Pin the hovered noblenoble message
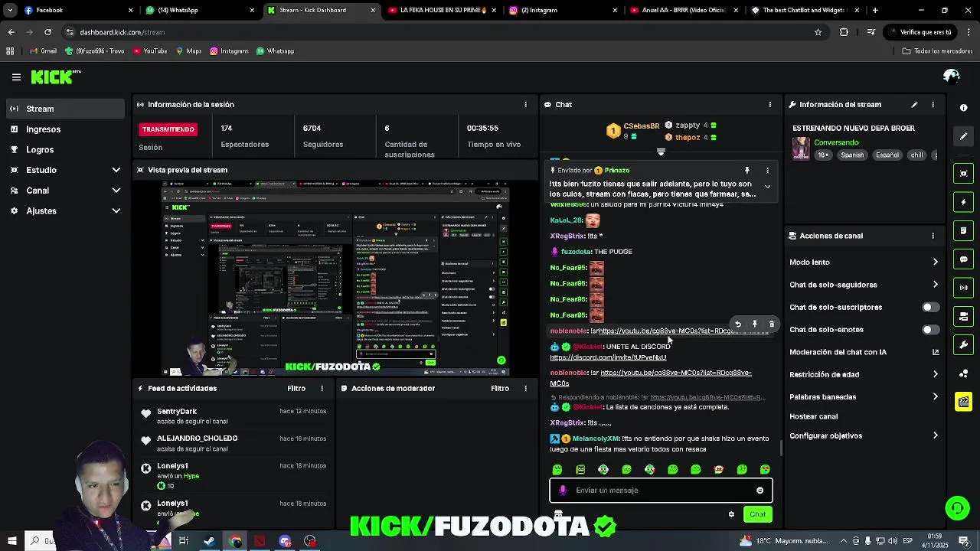This screenshot has width=980, height=551. point(755,324)
